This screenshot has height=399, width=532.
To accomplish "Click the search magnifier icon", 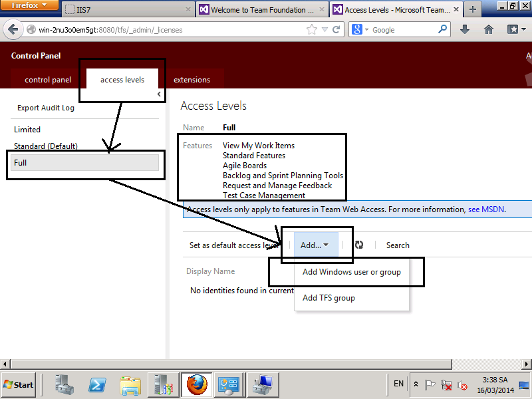I will [442, 29].
